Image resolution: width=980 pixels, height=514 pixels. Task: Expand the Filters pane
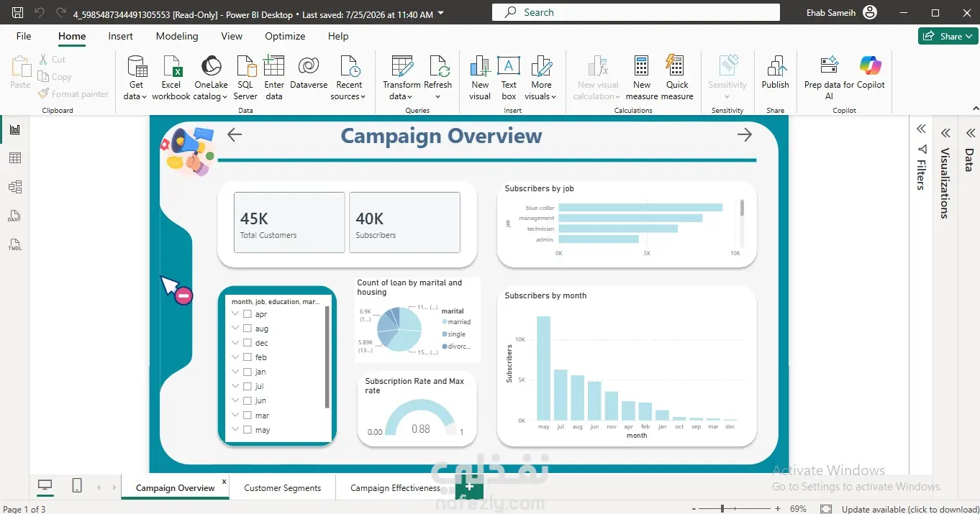[921, 129]
